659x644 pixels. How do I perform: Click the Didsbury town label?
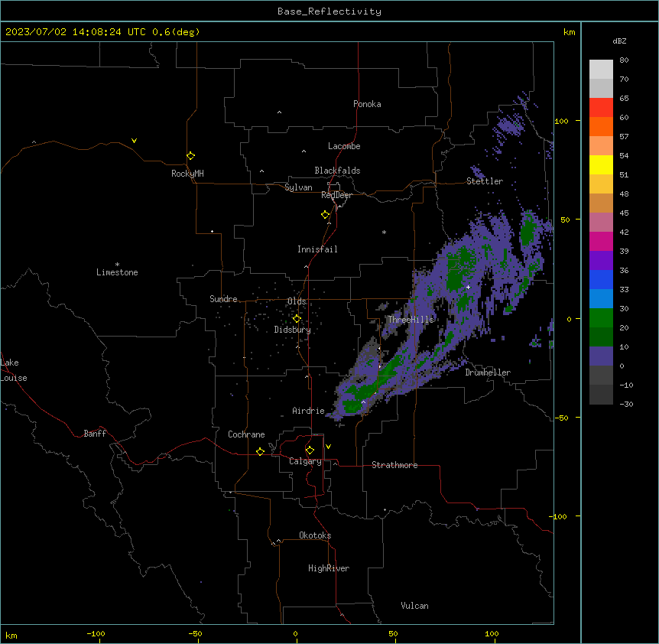[293, 330]
